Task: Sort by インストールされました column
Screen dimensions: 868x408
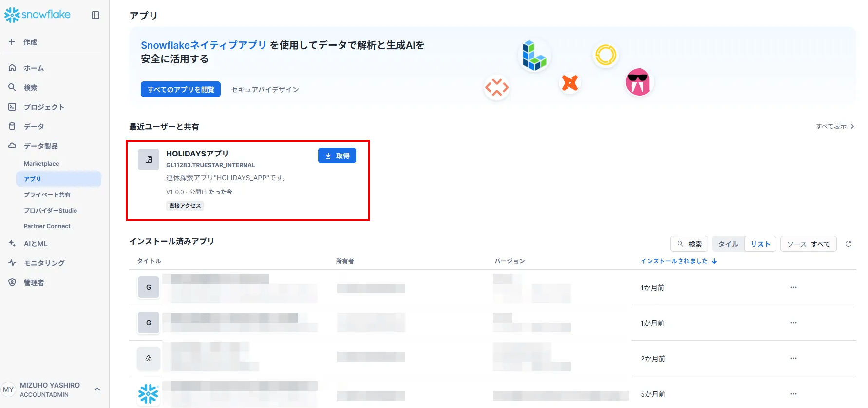Action: pos(679,261)
